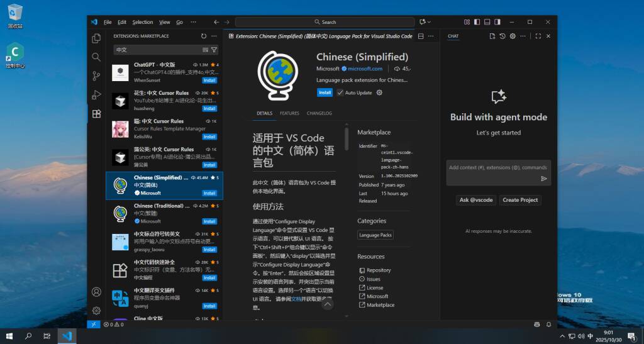Open the Source Control view
644x344 pixels.
[x=96, y=76]
